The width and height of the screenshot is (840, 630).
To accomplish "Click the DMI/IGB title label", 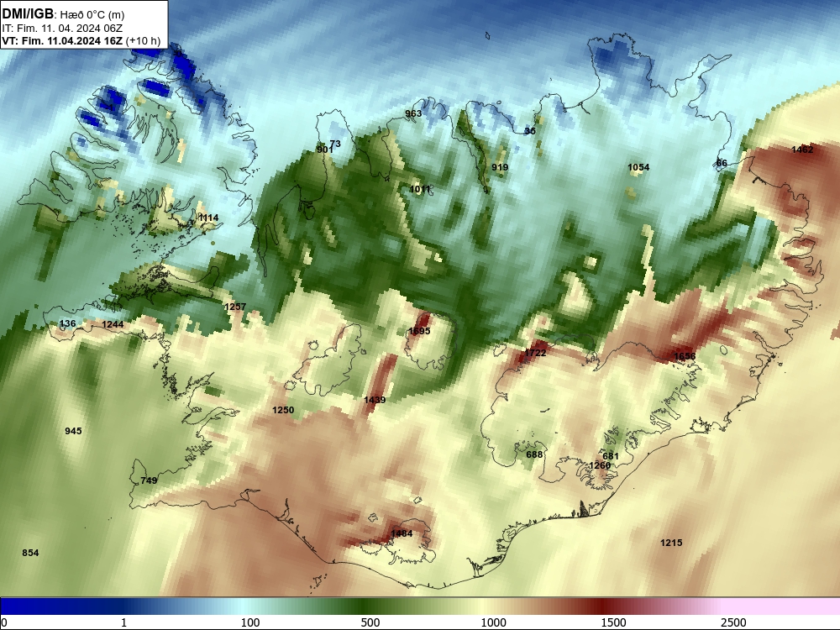I will (28, 14).
